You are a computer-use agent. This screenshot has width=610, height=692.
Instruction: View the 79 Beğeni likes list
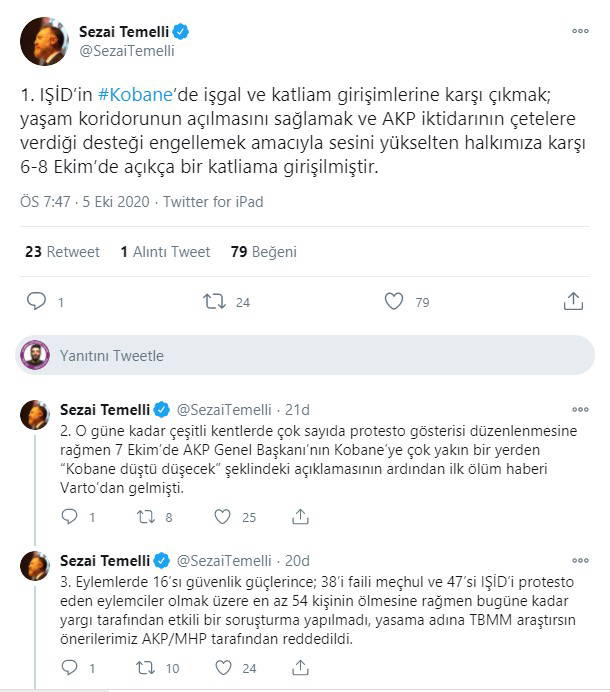tap(264, 252)
